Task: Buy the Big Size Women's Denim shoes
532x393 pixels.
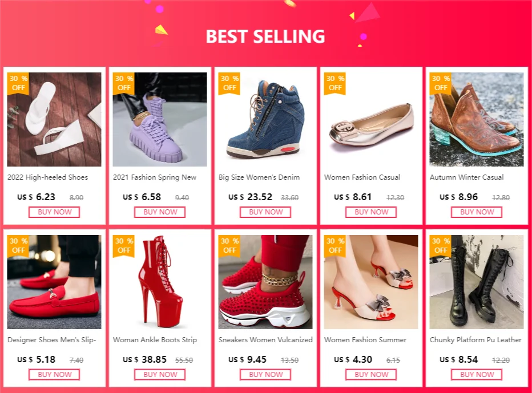Action: [x=265, y=212]
